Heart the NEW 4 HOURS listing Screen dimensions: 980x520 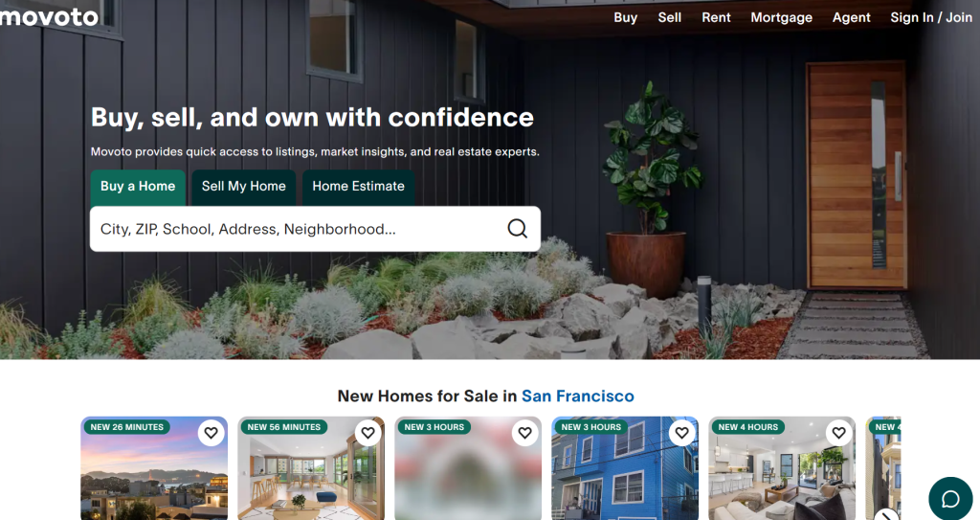pos(838,433)
